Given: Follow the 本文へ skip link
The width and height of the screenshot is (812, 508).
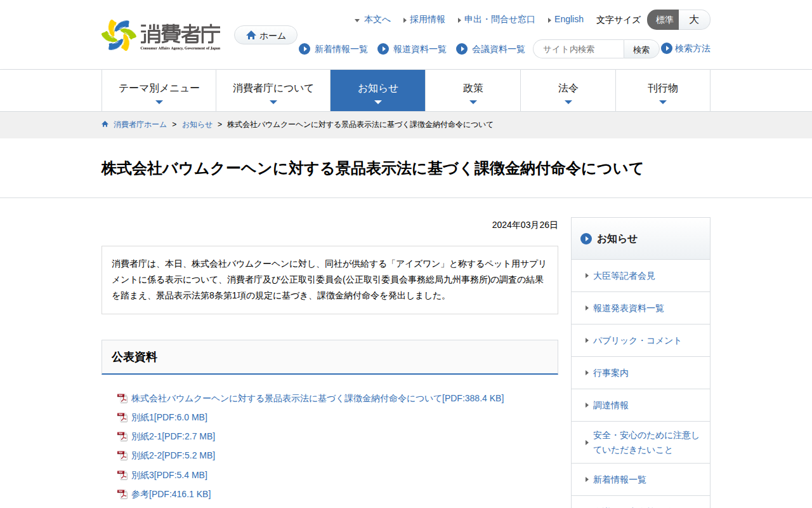Looking at the screenshot, I should point(377,20).
